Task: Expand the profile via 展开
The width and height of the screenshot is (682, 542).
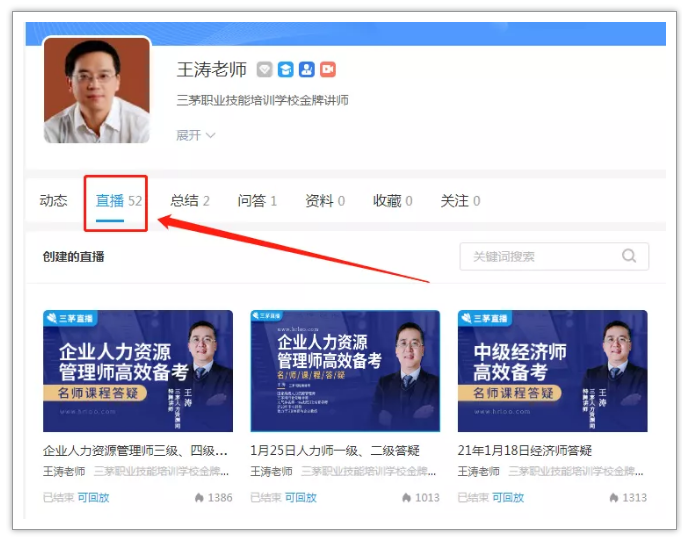Action: click(x=195, y=135)
